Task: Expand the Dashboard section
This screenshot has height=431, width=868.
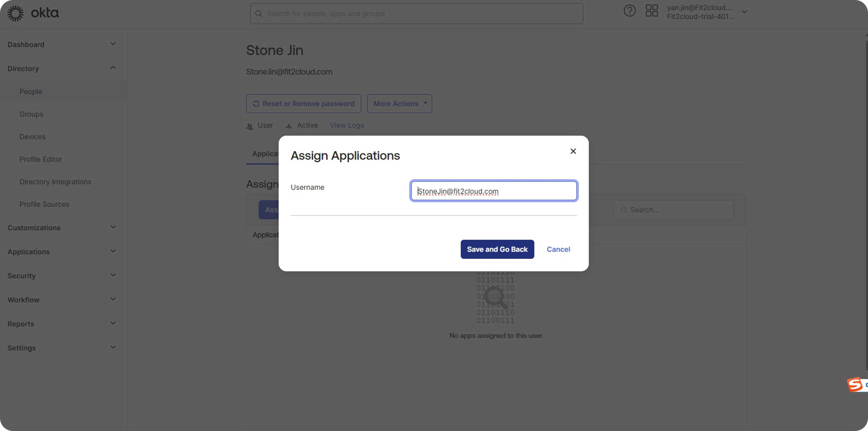Action: pos(113,44)
